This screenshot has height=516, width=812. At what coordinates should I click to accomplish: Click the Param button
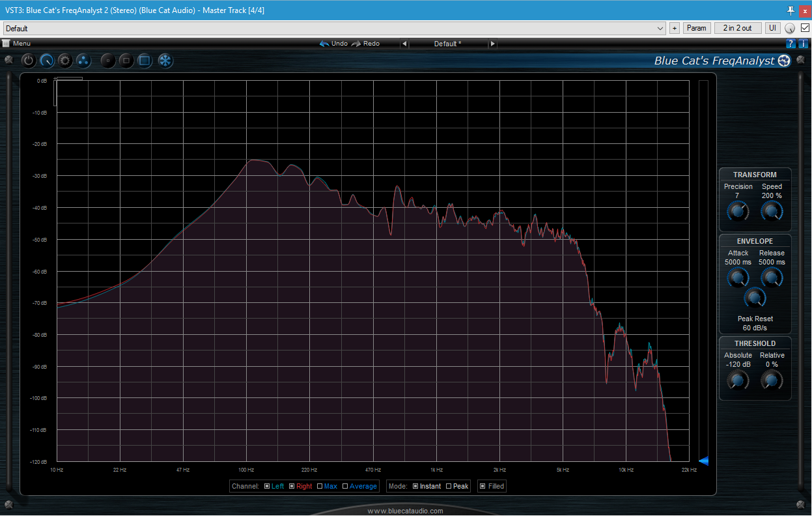(x=697, y=28)
